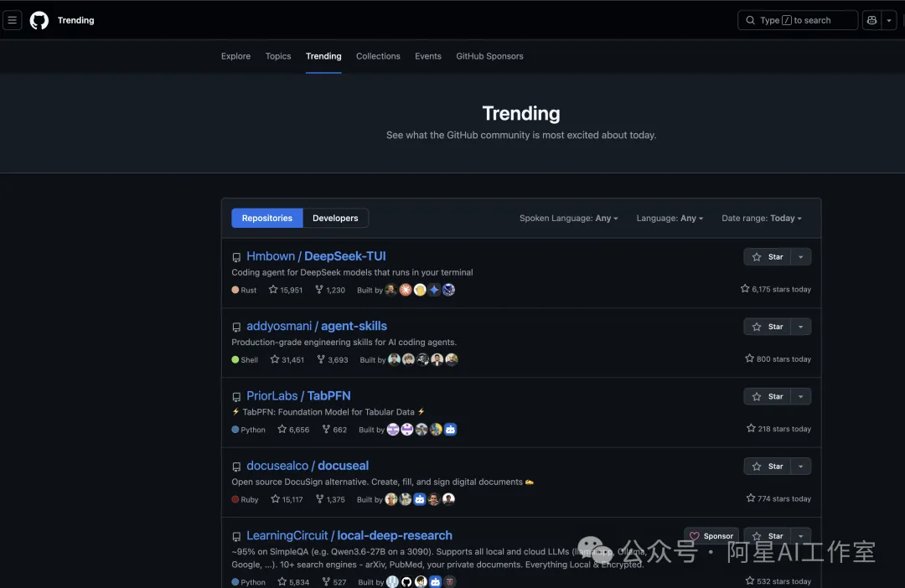Viewport: 905px width, 588px height.
Task: Open the Copilot icon in header
Action: click(871, 20)
